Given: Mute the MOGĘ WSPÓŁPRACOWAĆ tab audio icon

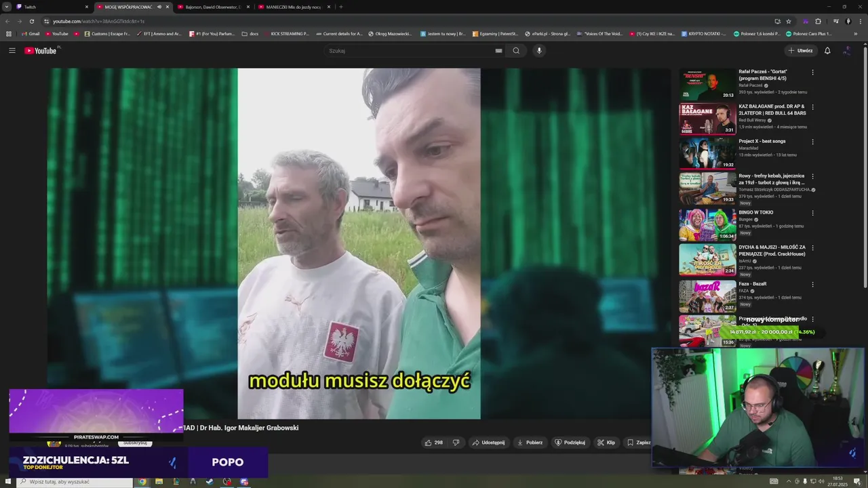Looking at the screenshot, I should pos(159,7).
